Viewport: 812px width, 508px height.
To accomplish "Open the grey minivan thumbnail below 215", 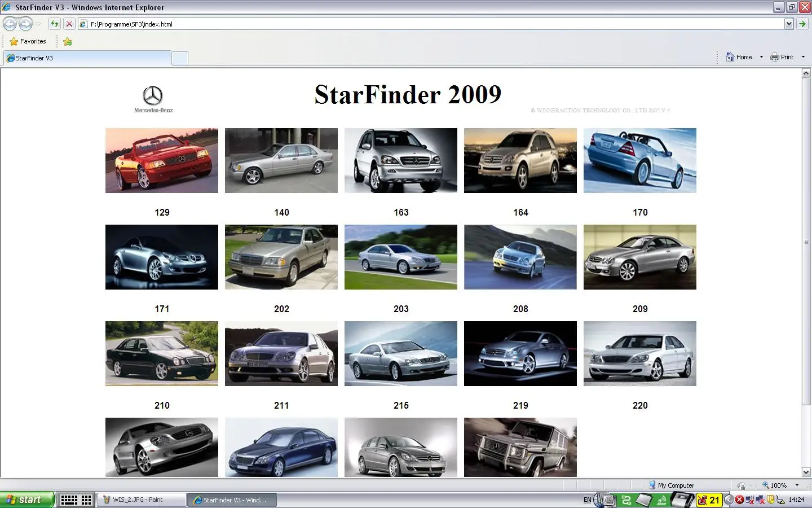I will coord(401,448).
